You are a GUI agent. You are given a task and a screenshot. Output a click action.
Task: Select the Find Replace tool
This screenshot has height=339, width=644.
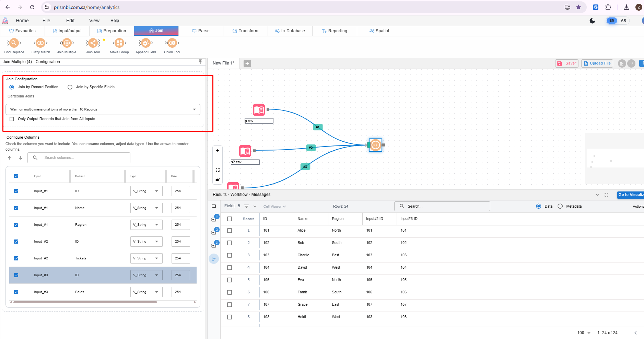[14, 43]
